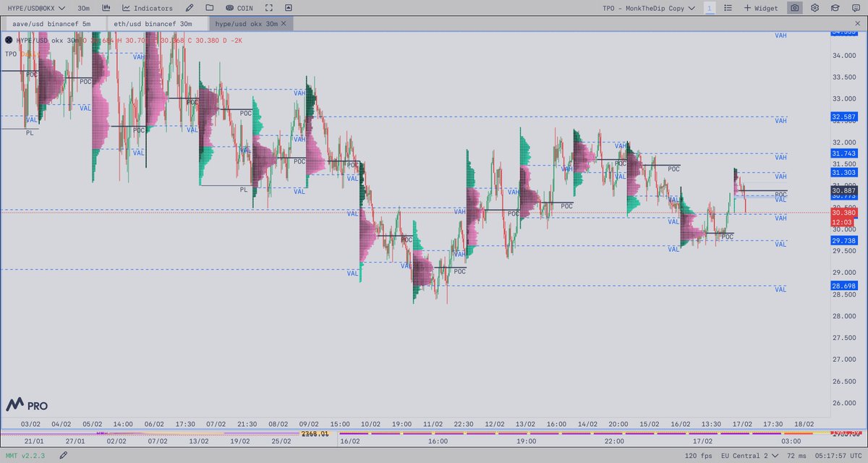The width and height of the screenshot is (868, 463).
Task: Click the TPO indicator label
Action: (x=11, y=54)
